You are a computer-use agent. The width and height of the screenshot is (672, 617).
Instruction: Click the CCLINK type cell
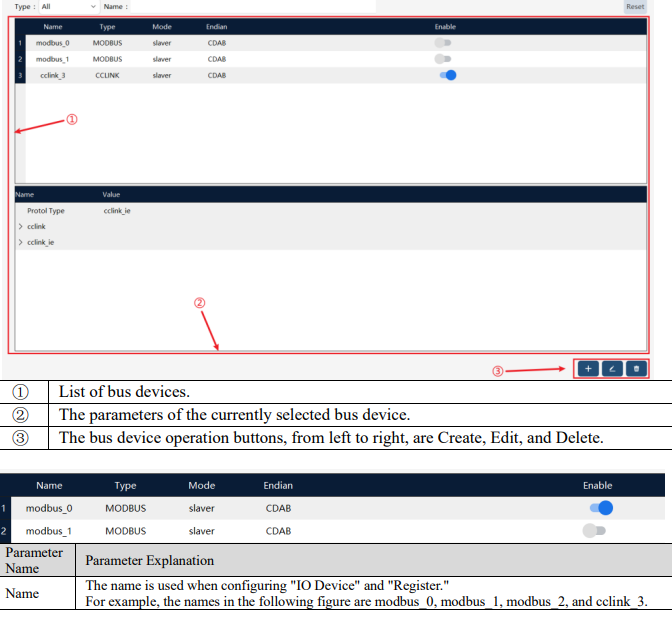(x=107, y=75)
